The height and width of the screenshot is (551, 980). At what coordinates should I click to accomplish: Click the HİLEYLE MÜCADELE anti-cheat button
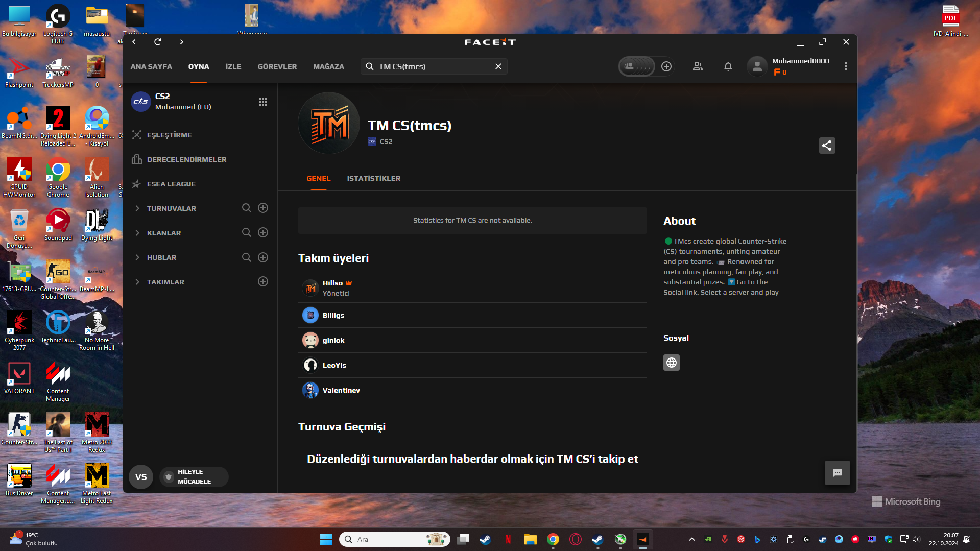coord(194,477)
